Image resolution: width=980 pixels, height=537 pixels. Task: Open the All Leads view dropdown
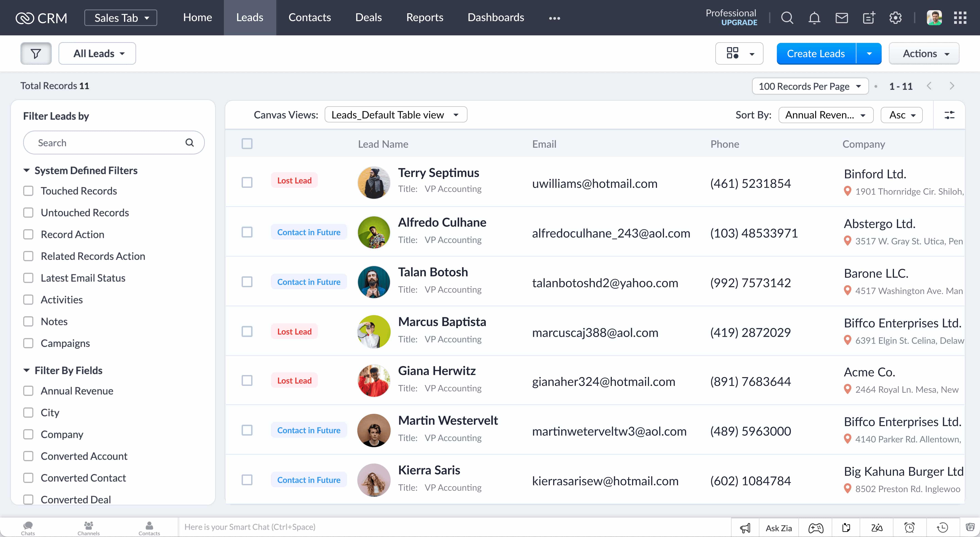pos(97,54)
